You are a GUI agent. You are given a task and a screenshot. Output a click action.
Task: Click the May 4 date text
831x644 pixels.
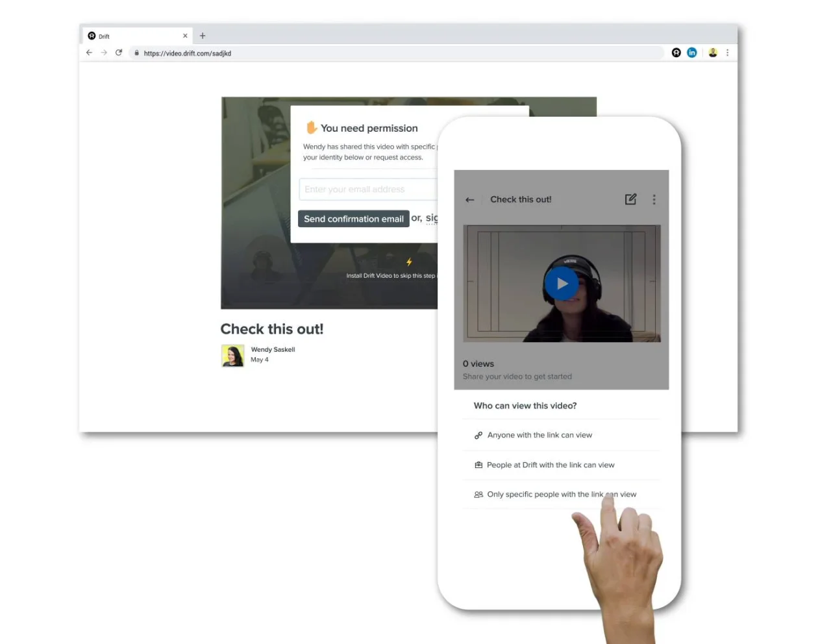[x=260, y=360]
